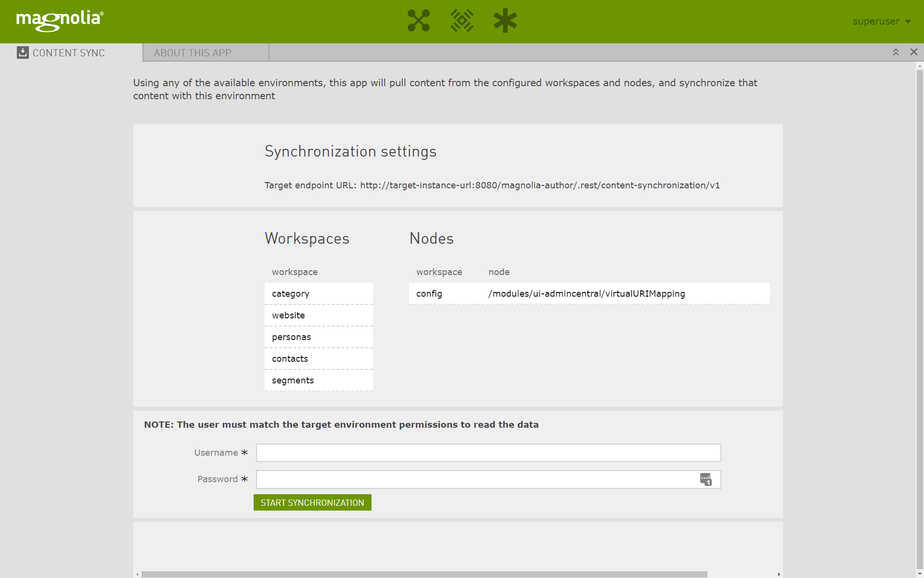
Task: Click the download icon on Content Sync tab
Action: pos(22,52)
